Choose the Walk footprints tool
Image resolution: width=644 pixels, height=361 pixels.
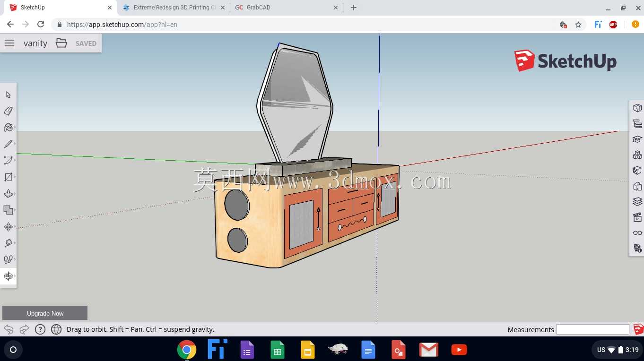click(x=8, y=259)
